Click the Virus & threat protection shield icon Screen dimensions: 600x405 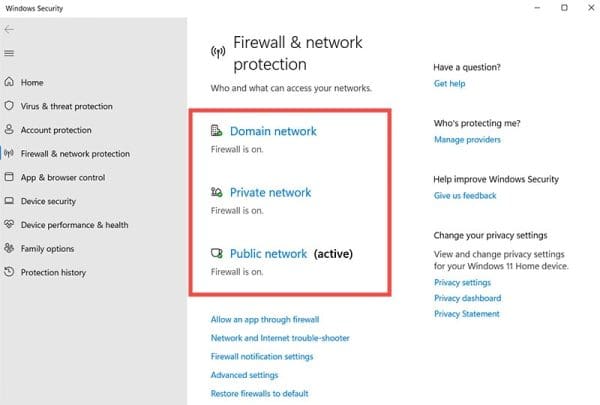coord(9,106)
